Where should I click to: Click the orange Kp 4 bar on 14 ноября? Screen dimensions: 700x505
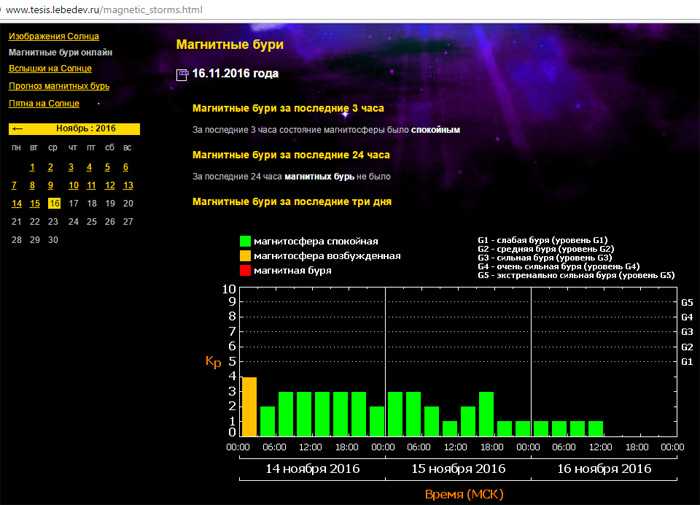249,407
